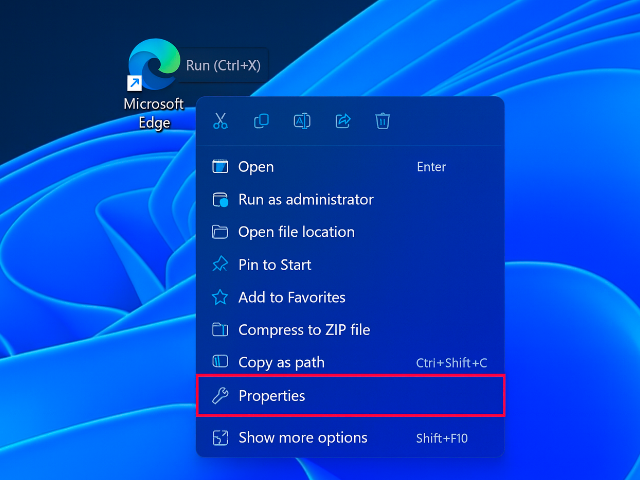Click the star icon beside Add to Favorites

pos(220,297)
